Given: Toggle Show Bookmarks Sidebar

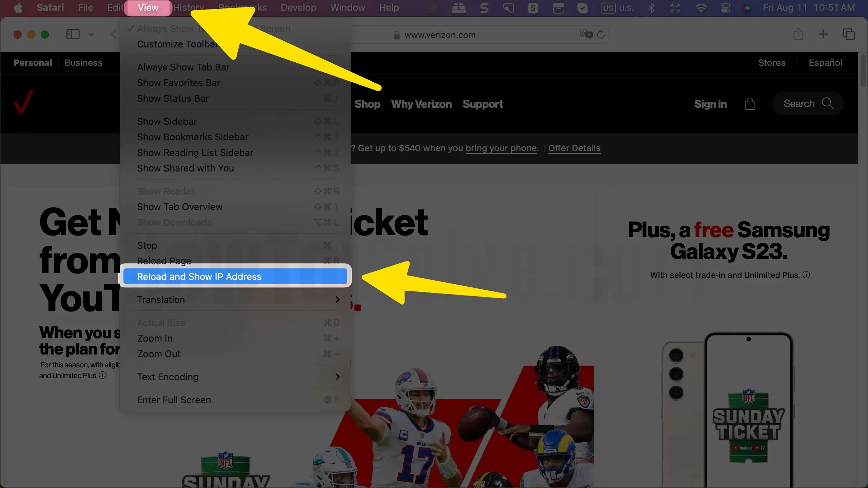Looking at the screenshot, I should 235,137.
